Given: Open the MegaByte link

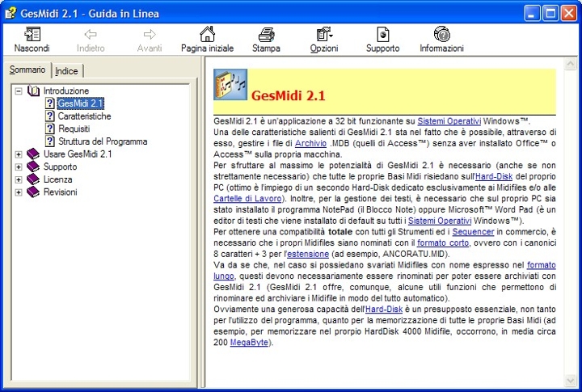Looking at the screenshot, I should coord(249,342).
